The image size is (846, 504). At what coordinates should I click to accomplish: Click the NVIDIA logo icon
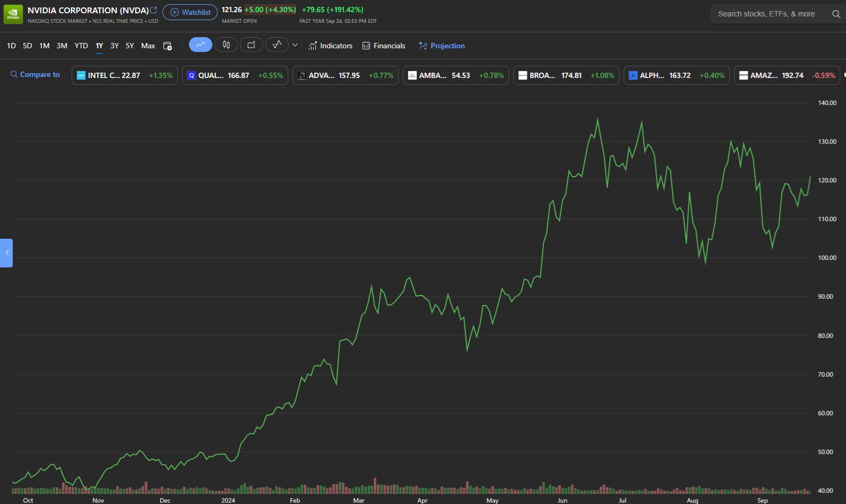(13, 14)
